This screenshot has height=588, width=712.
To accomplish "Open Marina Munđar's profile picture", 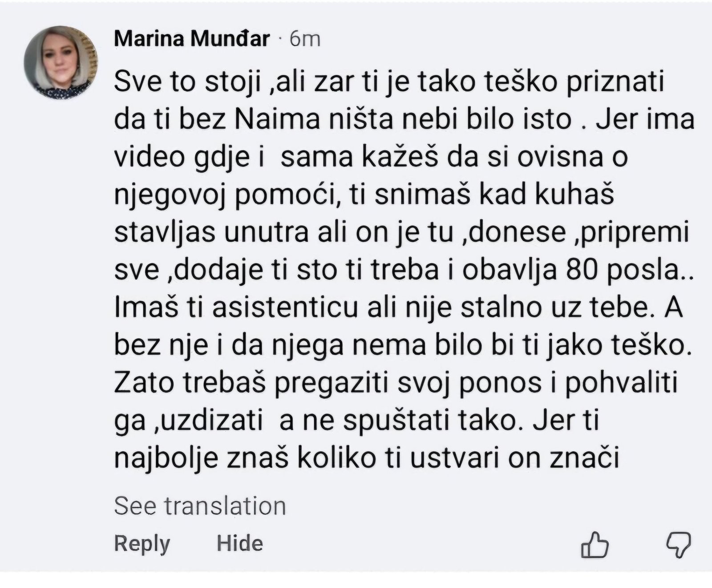I will pos(61,62).
